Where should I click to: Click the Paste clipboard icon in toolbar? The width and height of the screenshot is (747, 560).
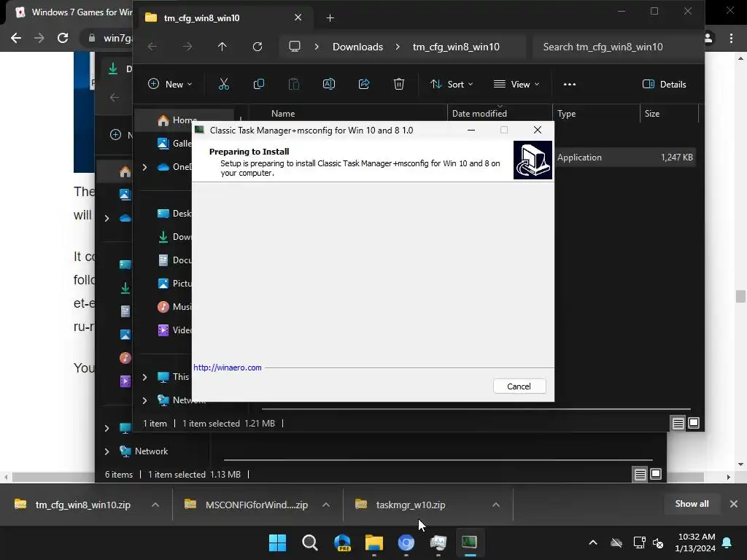[x=294, y=85]
